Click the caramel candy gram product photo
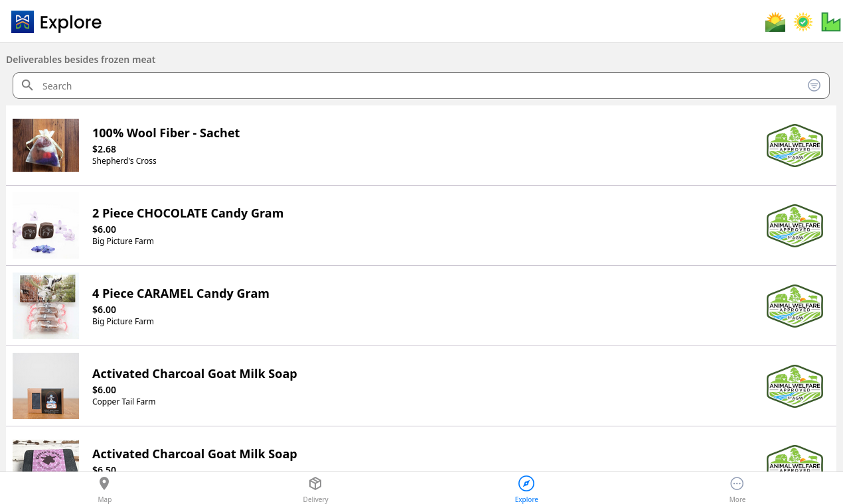 click(x=46, y=306)
